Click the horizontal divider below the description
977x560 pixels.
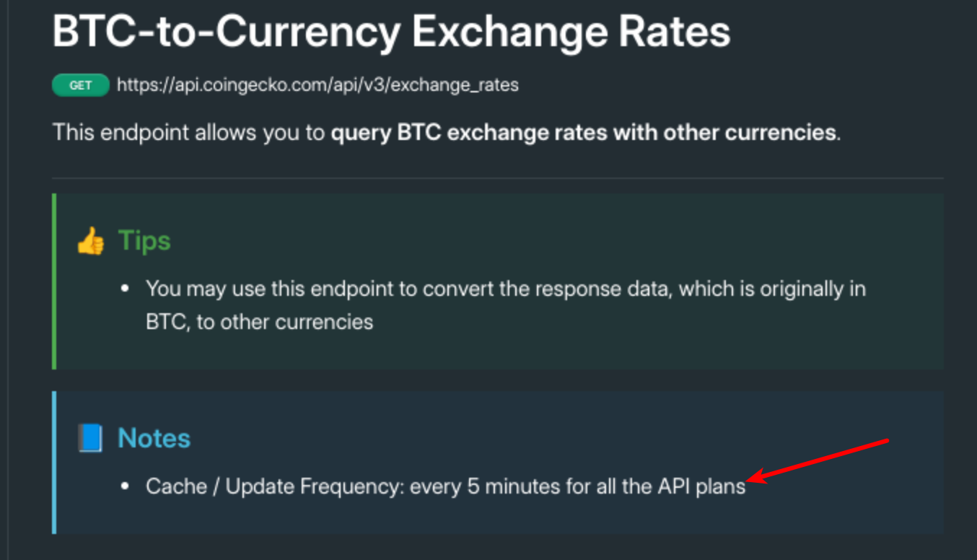[x=498, y=178]
